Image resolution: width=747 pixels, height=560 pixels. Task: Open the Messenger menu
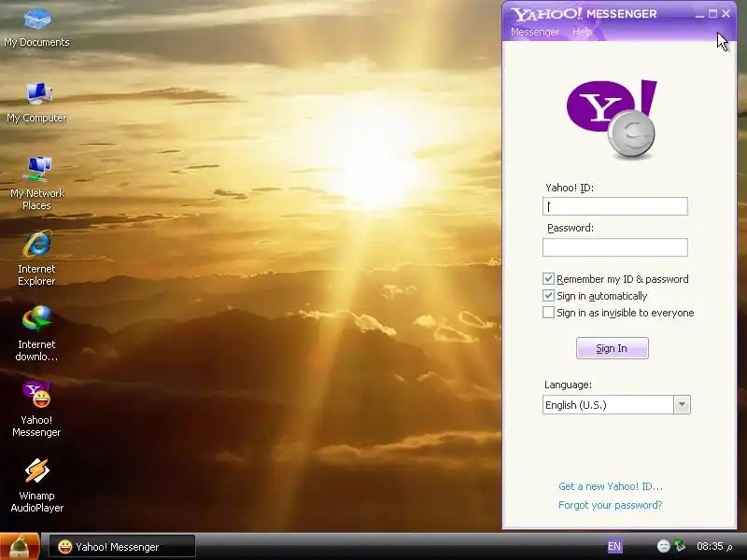(534, 32)
